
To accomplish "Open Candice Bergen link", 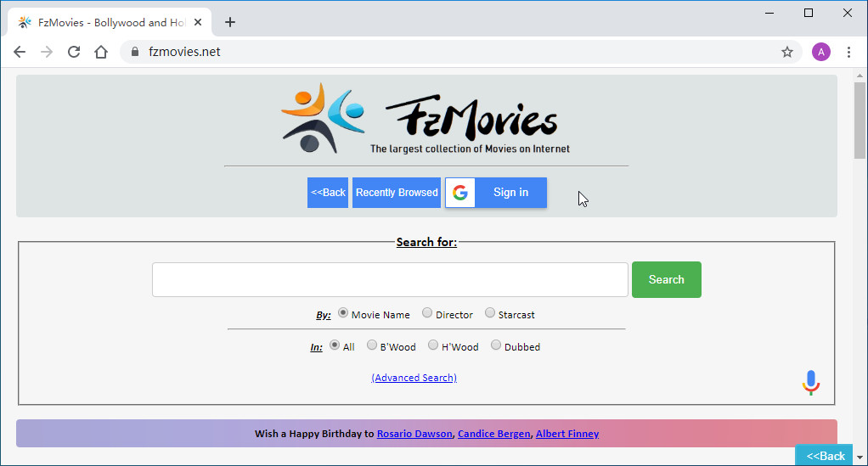I will point(493,434).
